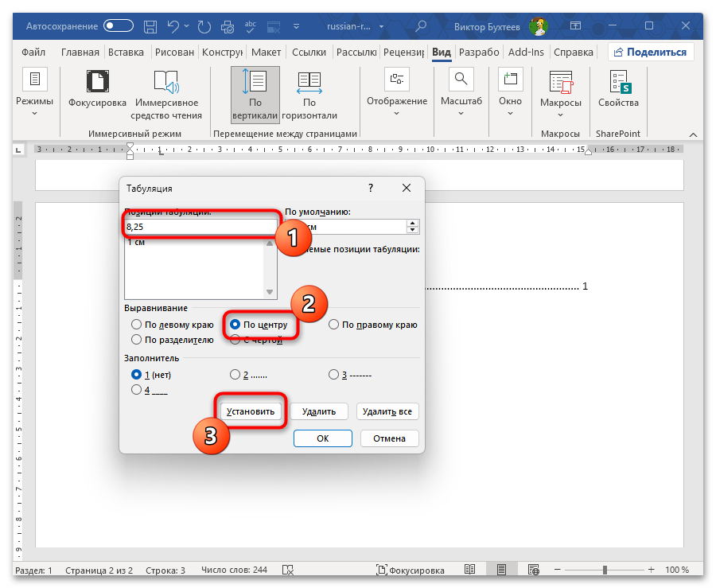Viewport: 716px width, 588px height.
Task: Select right alignment (По правому краю) radio
Action: pyautogui.click(x=333, y=324)
